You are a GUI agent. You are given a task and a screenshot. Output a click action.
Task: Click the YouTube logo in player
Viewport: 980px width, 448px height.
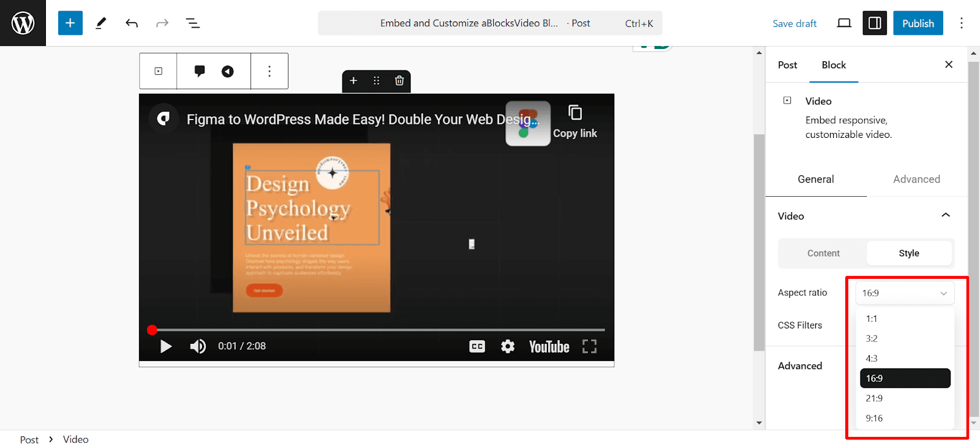(x=549, y=347)
